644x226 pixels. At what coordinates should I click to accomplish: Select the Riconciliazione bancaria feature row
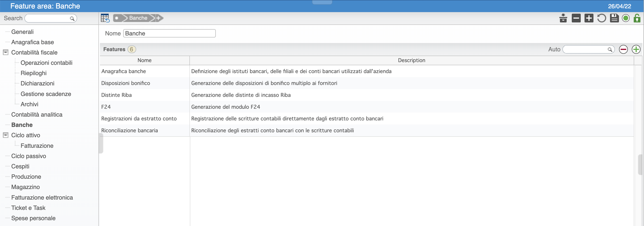(129, 130)
